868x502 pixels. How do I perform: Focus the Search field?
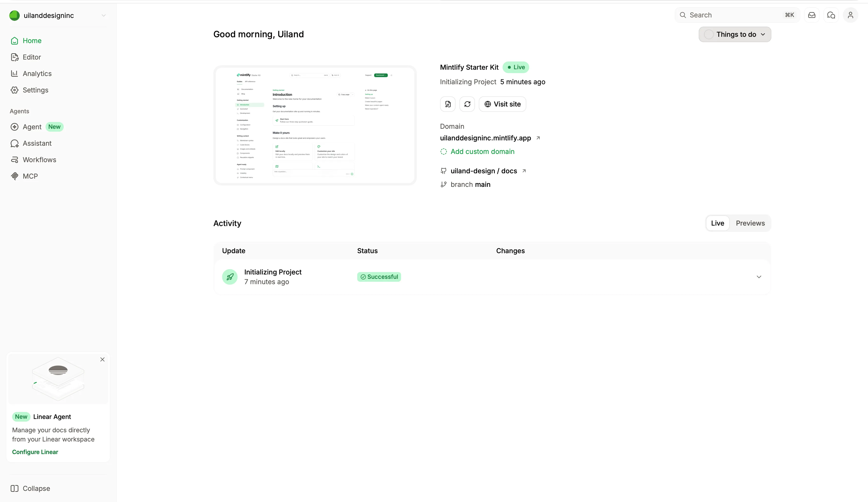[737, 15]
